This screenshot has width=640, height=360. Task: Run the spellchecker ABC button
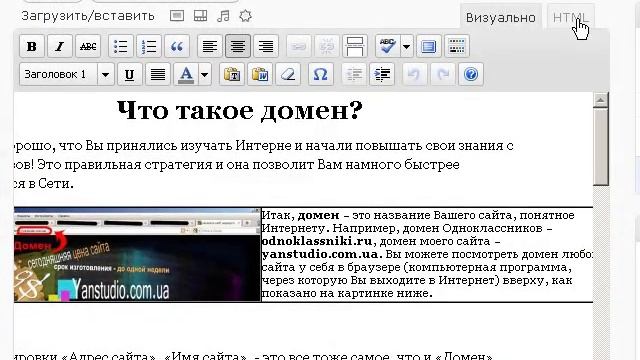tap(387, 46)
